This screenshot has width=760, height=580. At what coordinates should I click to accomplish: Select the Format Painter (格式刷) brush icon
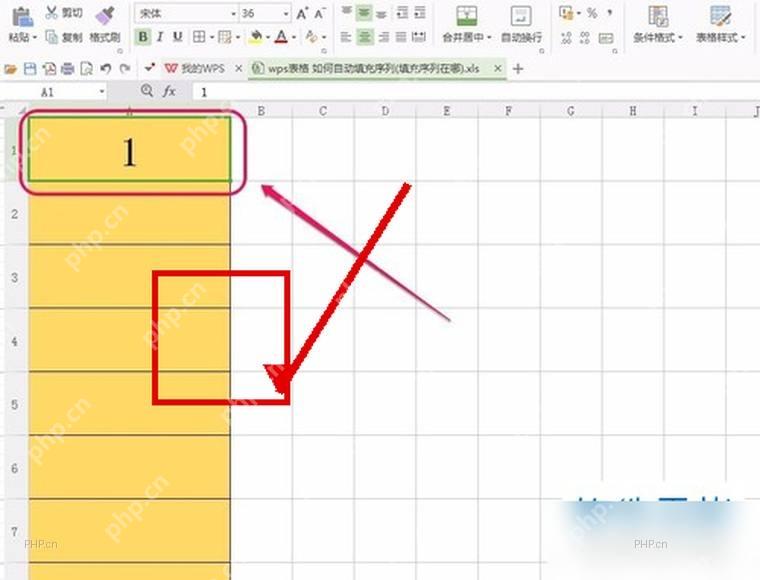pyautogui.click(x=105, y=16)
